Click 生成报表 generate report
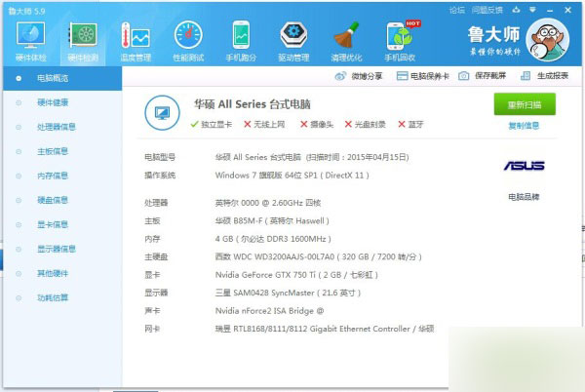The height and width of the screenshot is (392, 585). coord(544,76)
